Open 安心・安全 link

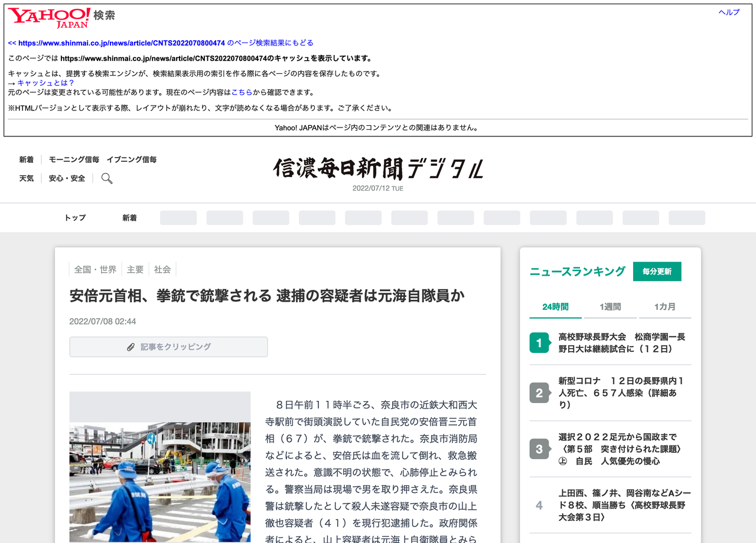(67, 178)
